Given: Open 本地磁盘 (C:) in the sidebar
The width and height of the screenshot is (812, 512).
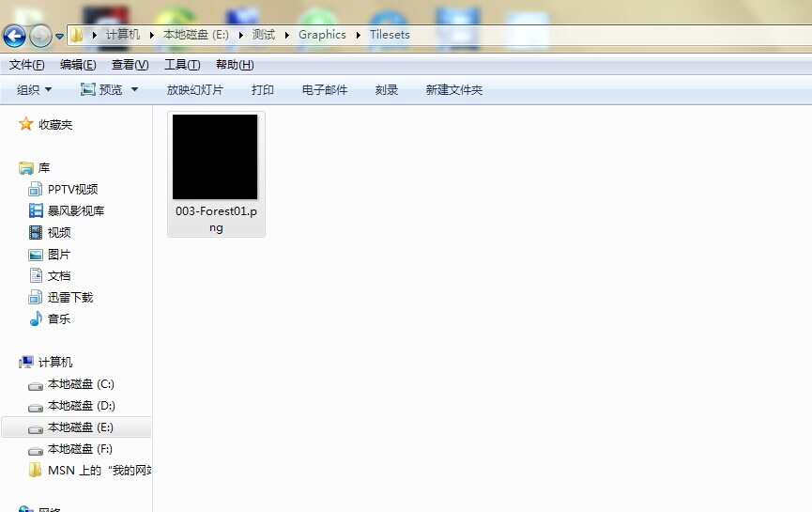Looking at the screenshot, I should tap(81, 384).
